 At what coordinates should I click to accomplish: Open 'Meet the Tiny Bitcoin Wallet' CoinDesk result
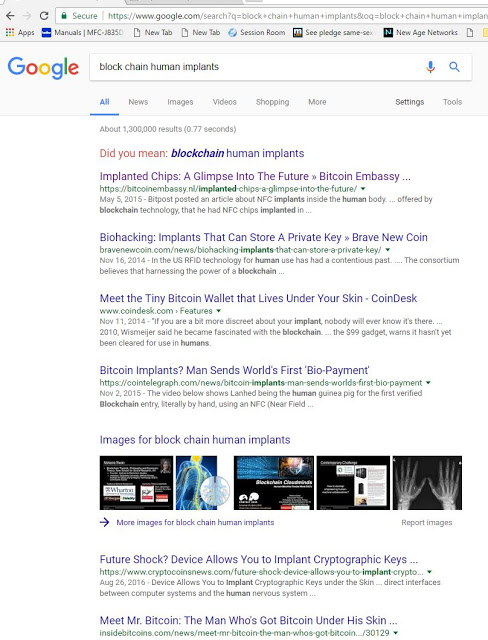click(x=258, y=298)
